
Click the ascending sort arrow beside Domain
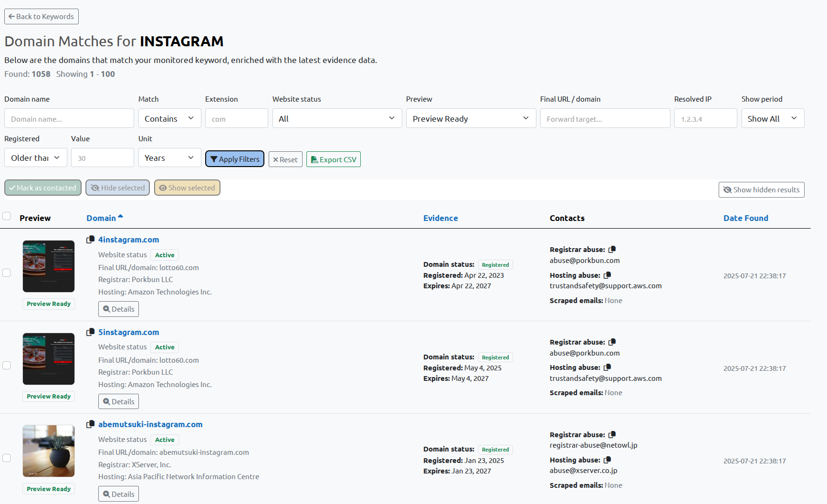(120, 217)
